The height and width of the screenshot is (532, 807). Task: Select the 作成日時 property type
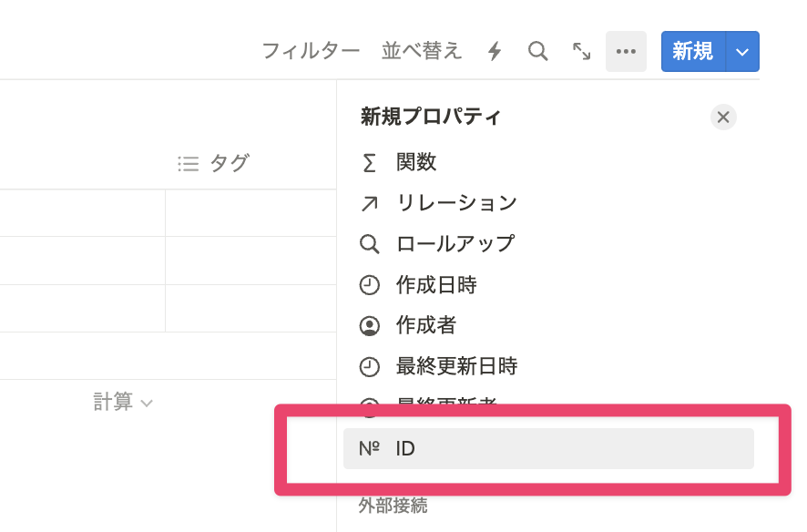point(548,285)
